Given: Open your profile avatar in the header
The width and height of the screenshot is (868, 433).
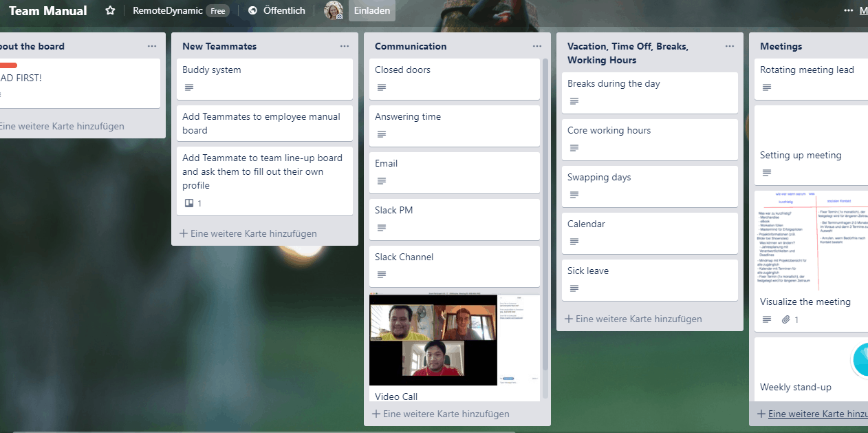Looking at the screenshot, I should [x=333, y=10].
